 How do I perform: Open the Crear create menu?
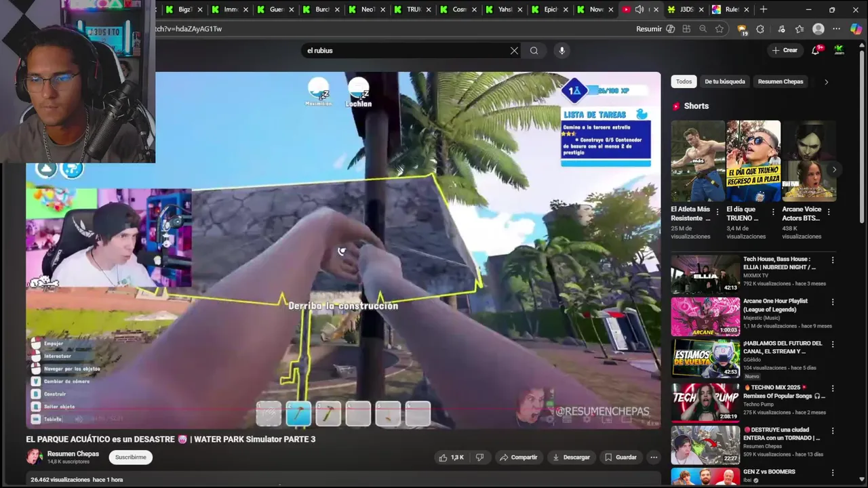point(785,50)
